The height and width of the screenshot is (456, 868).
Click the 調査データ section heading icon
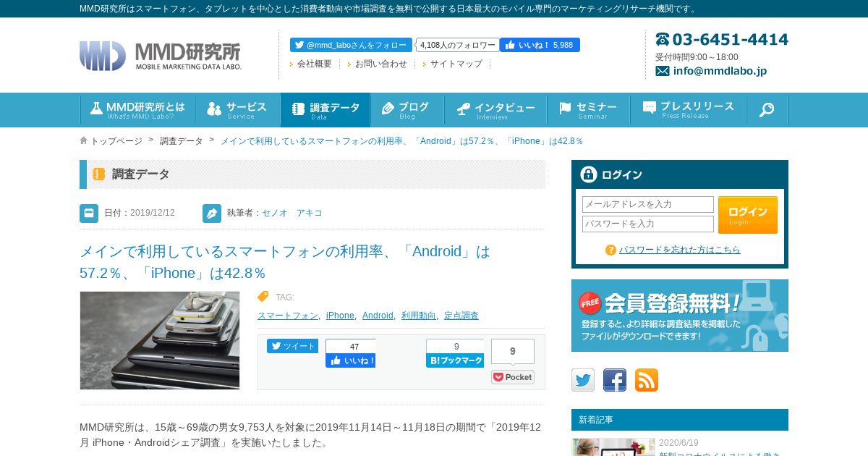99,174
